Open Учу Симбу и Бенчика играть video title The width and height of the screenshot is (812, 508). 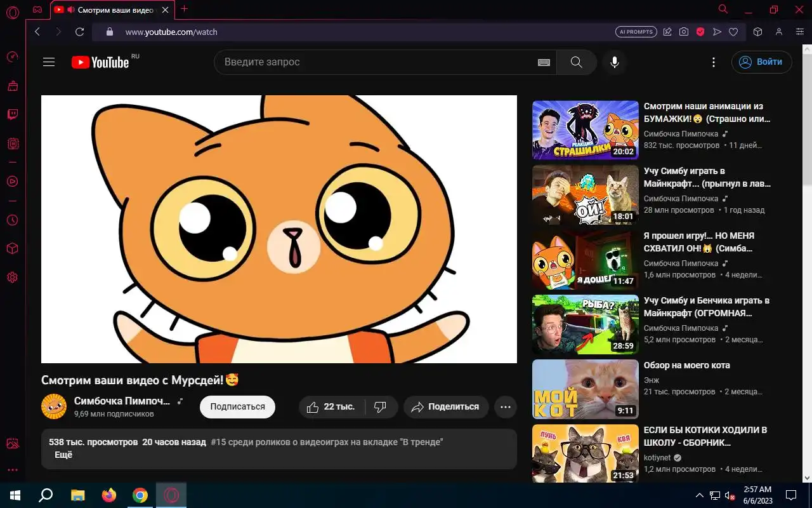pyautogui.click(x=707, y=307)
